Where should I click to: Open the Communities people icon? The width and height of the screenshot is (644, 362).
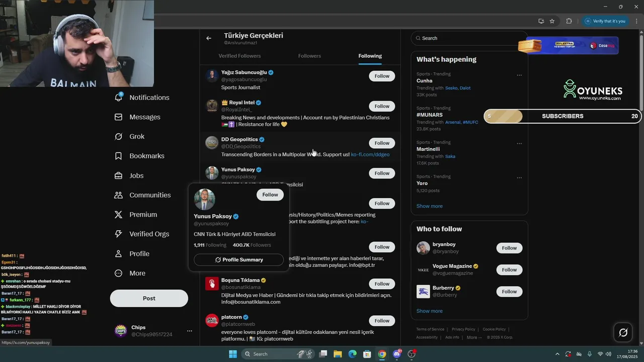click(118, 195)
